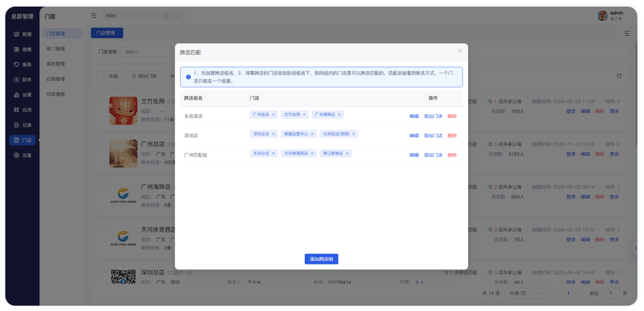Edit the 多资源店 cross-store group
The height and width of the screenshot is (311, 644).
pyautogui.click(x=414, y=116)
